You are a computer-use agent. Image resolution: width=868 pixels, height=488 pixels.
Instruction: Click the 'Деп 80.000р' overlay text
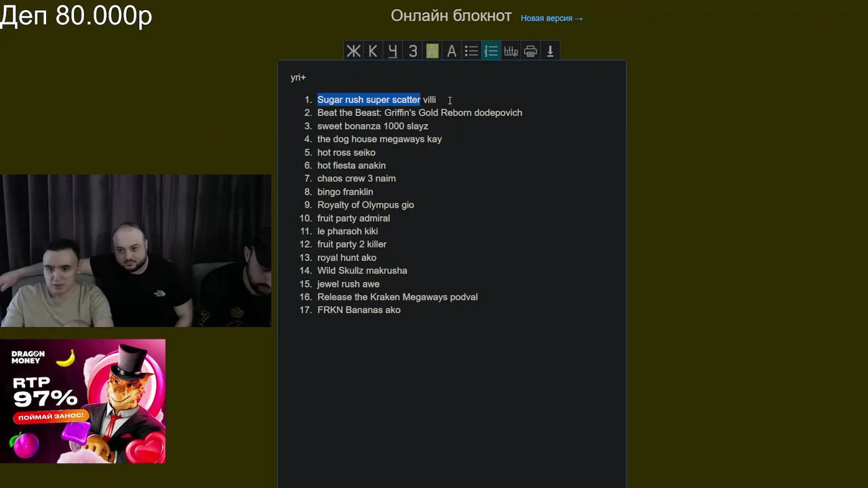coord(76,16)
